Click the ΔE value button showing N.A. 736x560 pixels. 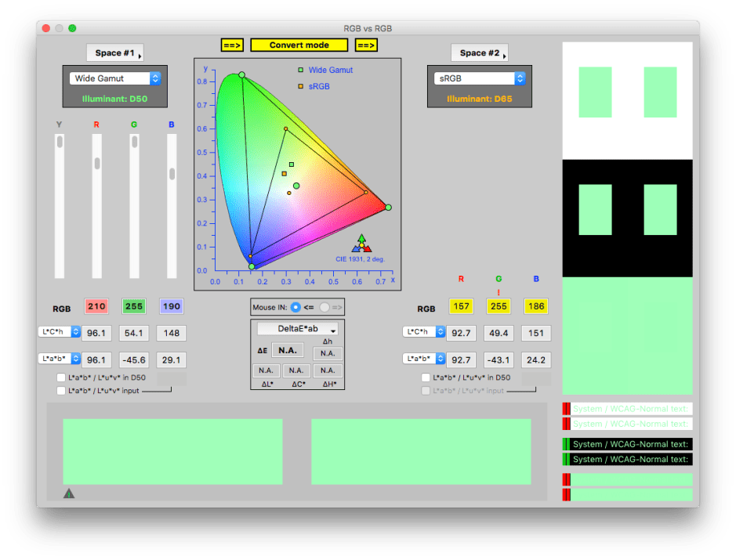click(287, 350)
